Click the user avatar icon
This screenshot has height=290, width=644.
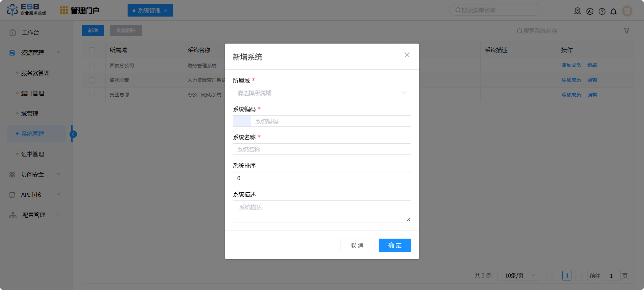627,11
